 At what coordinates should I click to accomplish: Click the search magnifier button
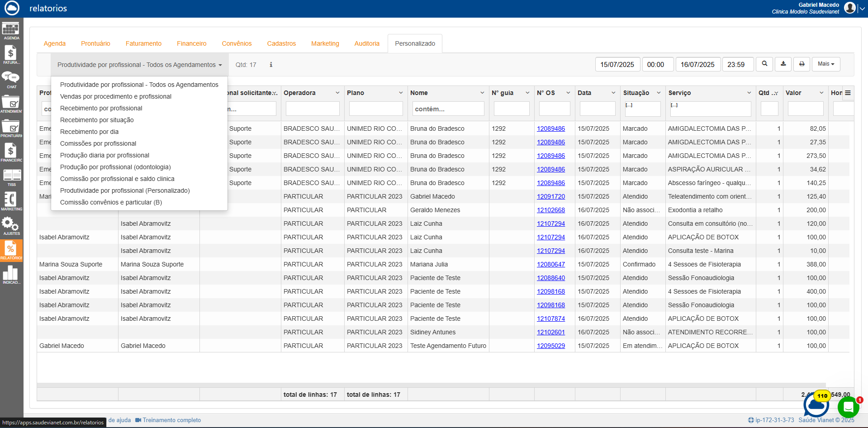[764, 64]
